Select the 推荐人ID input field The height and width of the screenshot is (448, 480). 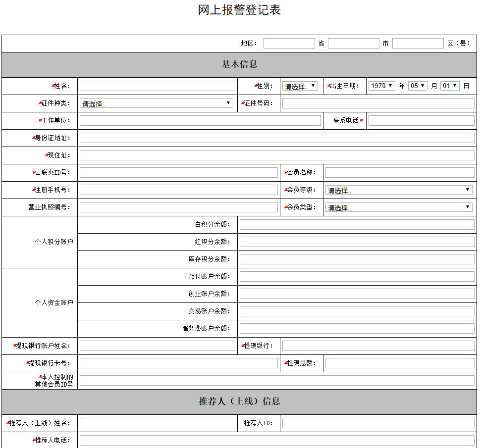click(x=378, y=423)
